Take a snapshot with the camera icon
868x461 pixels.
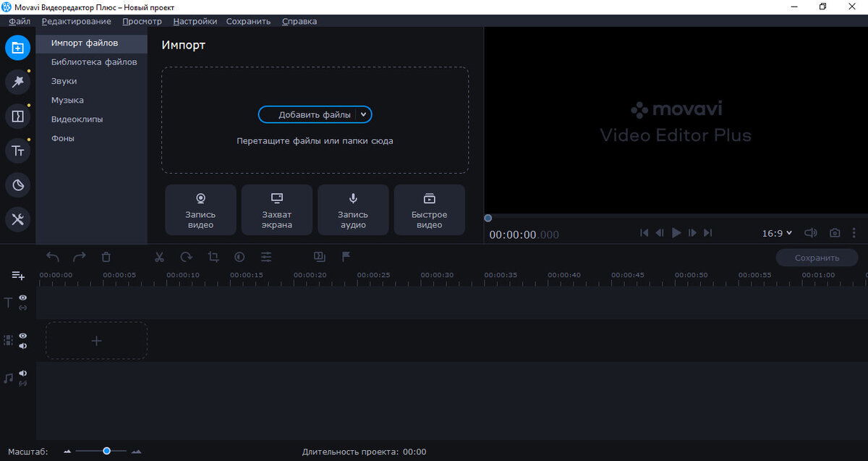835,233
